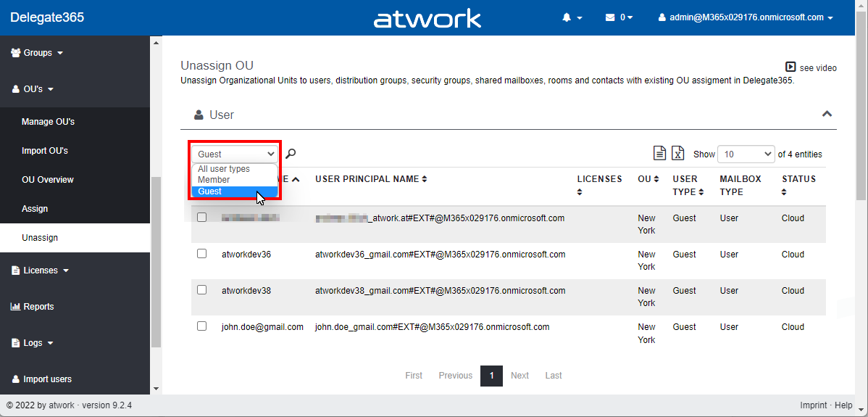Viewport: 868px width, 417px height.
Task: Sort by Licenses column
Action: (x=599, y=185)
